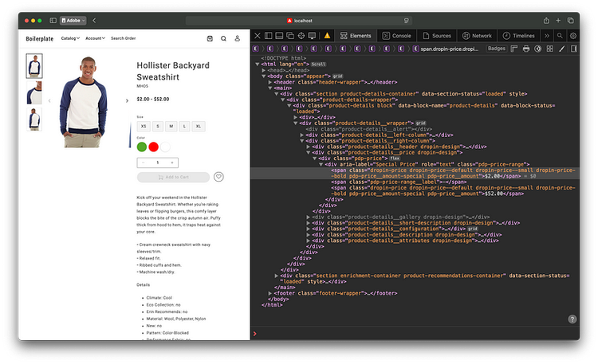This screenshot has height=364, width=598.
Task: Select first product thumbnail image
Action: (x=34, y=66)
